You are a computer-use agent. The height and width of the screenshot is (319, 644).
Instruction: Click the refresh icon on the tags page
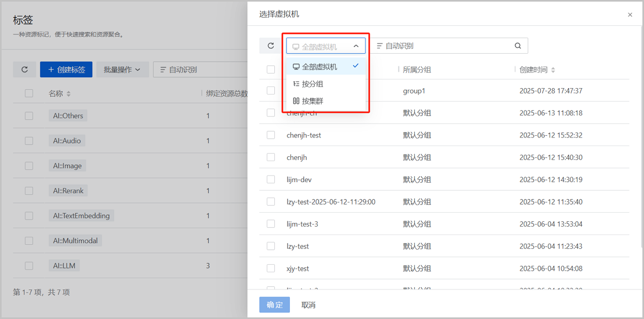24,69
